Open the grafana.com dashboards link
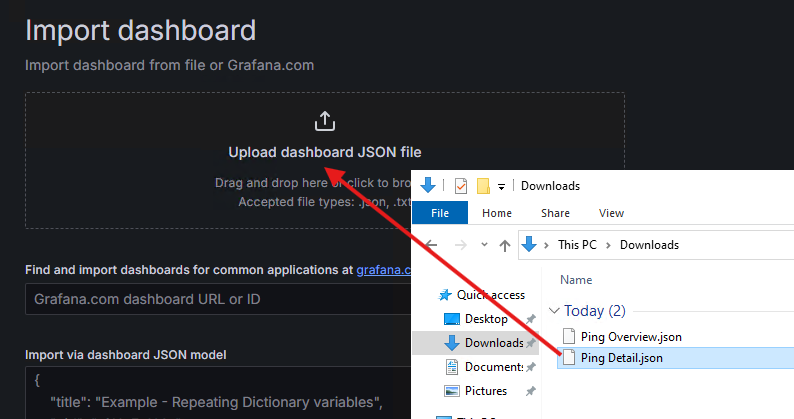Viewport: 794px width, 419px height. click(x=384, y=269)
